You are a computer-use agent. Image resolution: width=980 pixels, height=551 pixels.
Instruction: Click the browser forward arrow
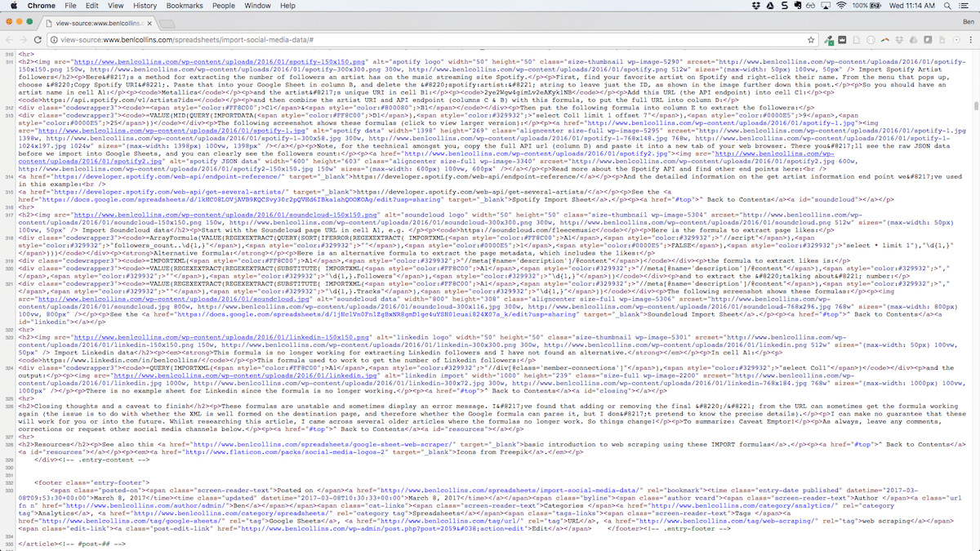[22, 39]
